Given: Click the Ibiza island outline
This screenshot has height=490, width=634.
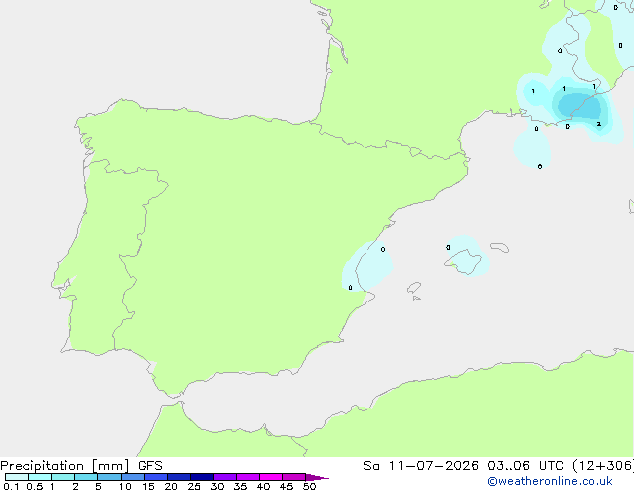Looking at the screenshot, I should coord(414,288).
